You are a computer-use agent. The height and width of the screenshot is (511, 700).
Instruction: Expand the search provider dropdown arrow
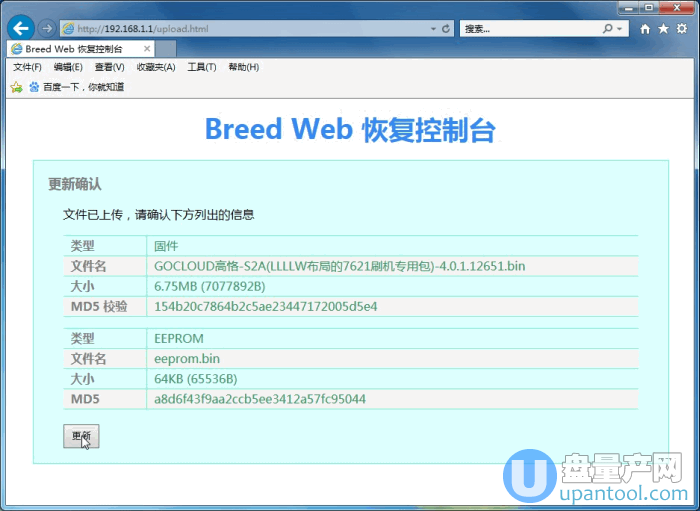[x=620, y=29]
